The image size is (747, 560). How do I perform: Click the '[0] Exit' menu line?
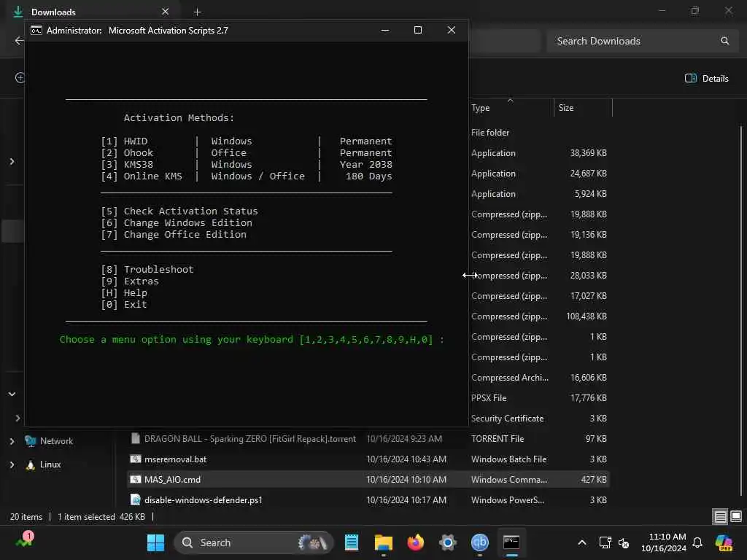pos(124,305)
